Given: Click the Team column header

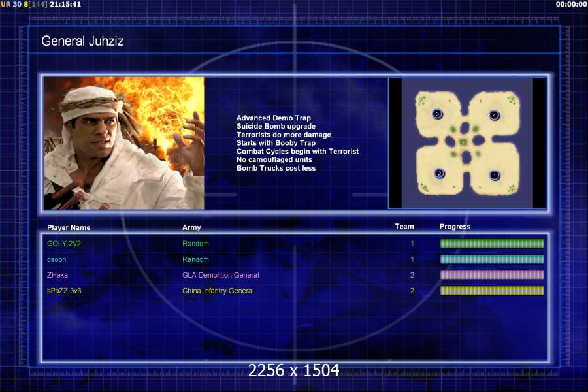Looking at the screenshot, I should (404, 226).
